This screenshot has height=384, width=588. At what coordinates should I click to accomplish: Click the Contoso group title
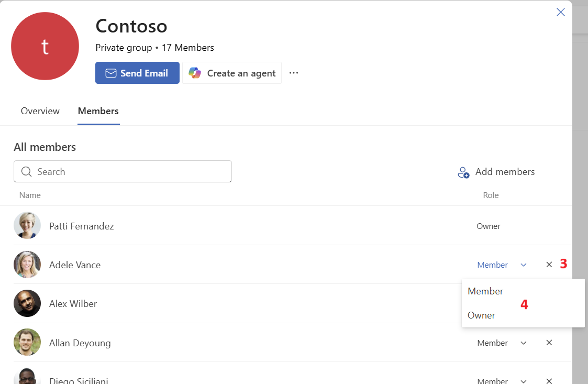tap(131, 26)
